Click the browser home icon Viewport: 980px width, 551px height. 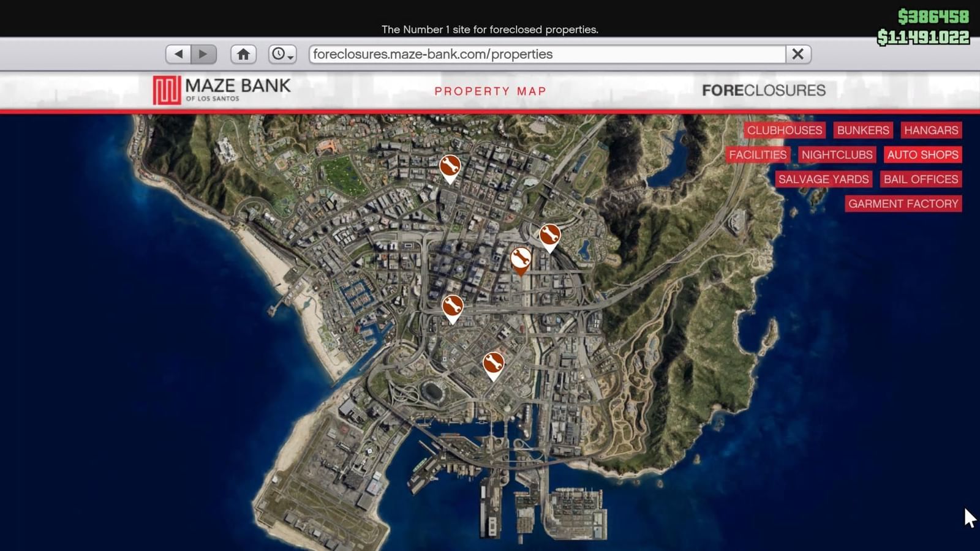click(x=244, y=54)
